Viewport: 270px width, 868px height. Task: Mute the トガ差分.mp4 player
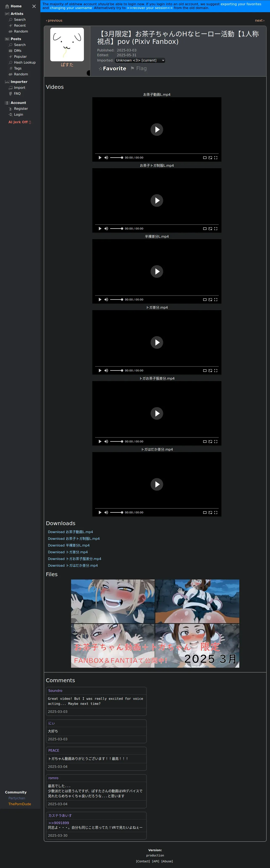click(106, 371)
